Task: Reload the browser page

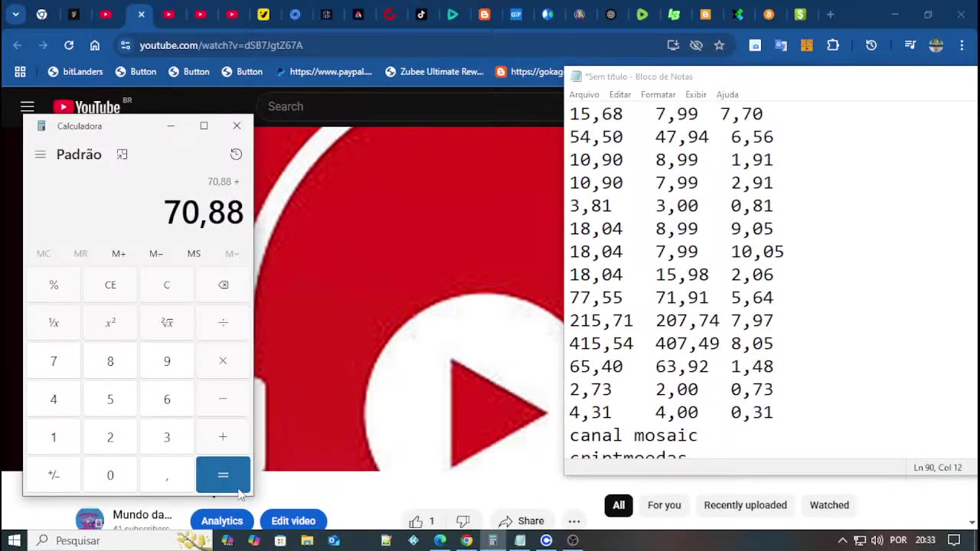Action: 69,45
